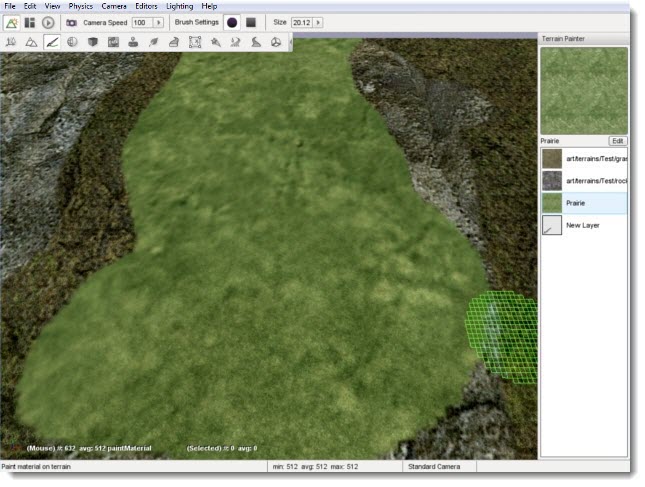Open the Lighting menu
The height and width of the screenshot is (487, 645).
[180, 6]
